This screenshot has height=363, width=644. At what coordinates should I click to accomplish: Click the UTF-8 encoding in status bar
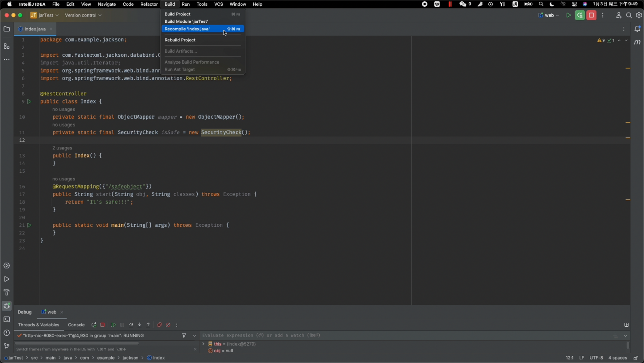click(x=596, y=358)
